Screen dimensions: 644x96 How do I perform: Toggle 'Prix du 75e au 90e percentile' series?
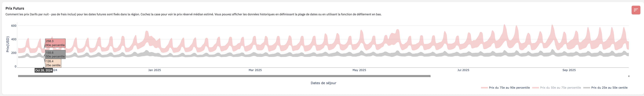[x=509, y=88]
